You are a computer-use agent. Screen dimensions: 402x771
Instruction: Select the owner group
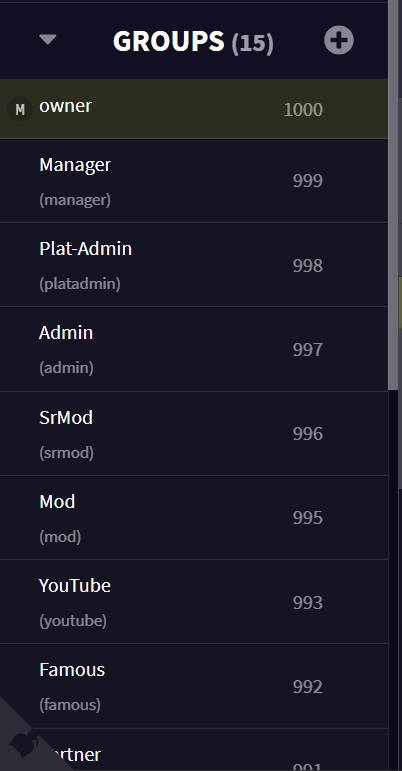coord(194,109)
